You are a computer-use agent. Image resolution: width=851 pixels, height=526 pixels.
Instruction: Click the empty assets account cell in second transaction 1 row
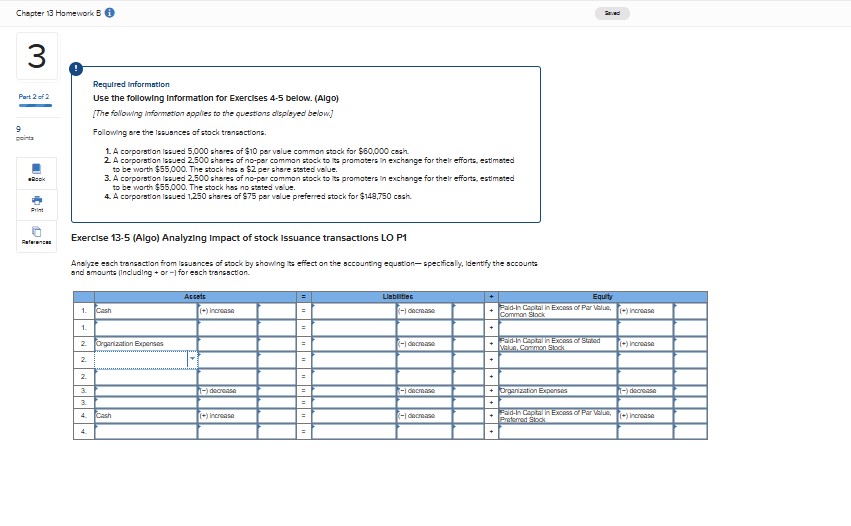pyautogui.click(x=146, y=328)
